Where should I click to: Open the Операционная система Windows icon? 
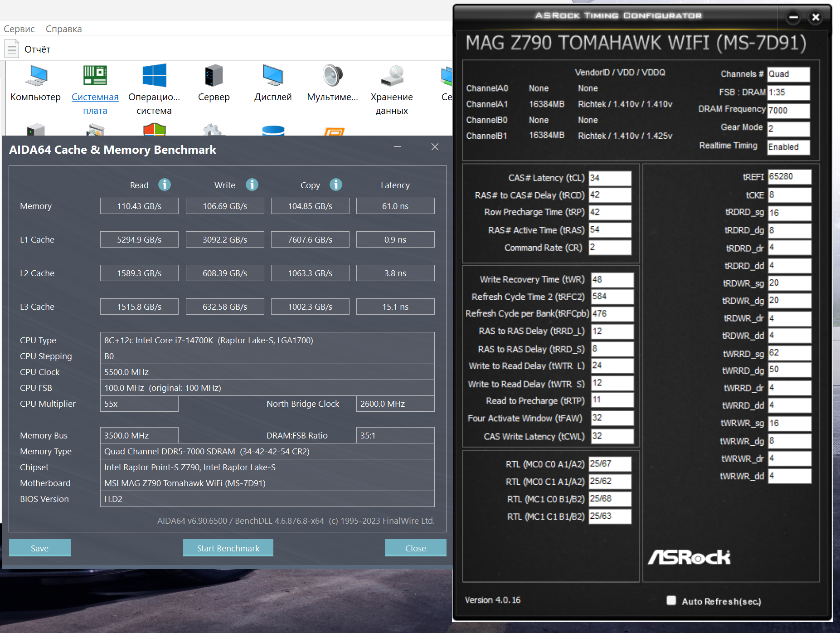coord(154,76)
